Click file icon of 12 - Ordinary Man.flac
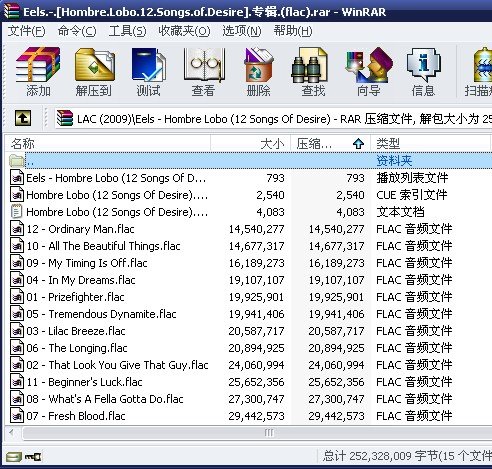 pyautogui.click(x=17, y=229)
